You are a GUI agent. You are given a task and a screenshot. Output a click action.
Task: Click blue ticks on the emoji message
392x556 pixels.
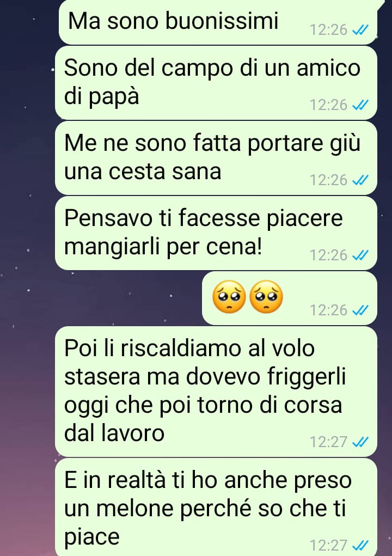point(360,310)
